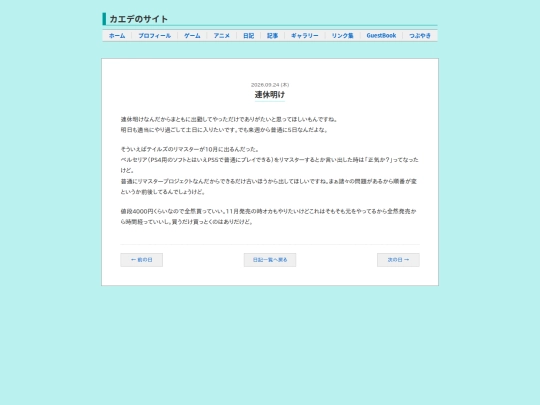540x405 pixels.
Task: Go to the ゲーム section
Action: pos(192,35)
